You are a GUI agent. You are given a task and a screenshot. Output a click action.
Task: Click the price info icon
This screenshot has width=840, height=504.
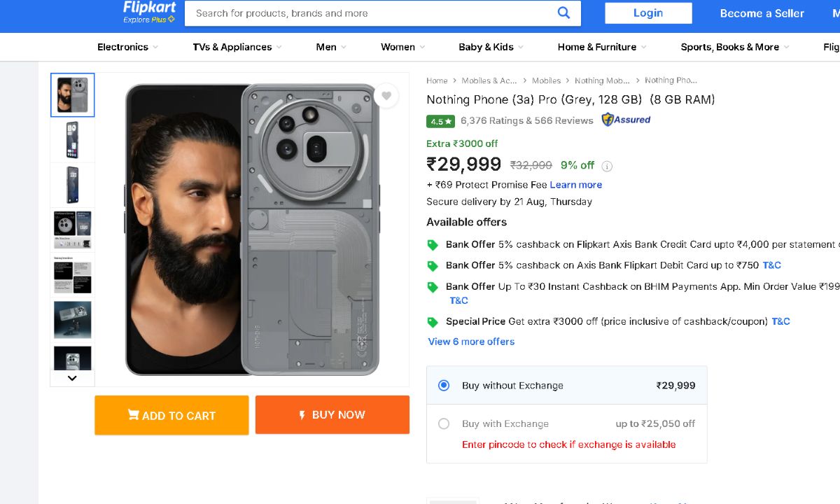pos(607,166)
